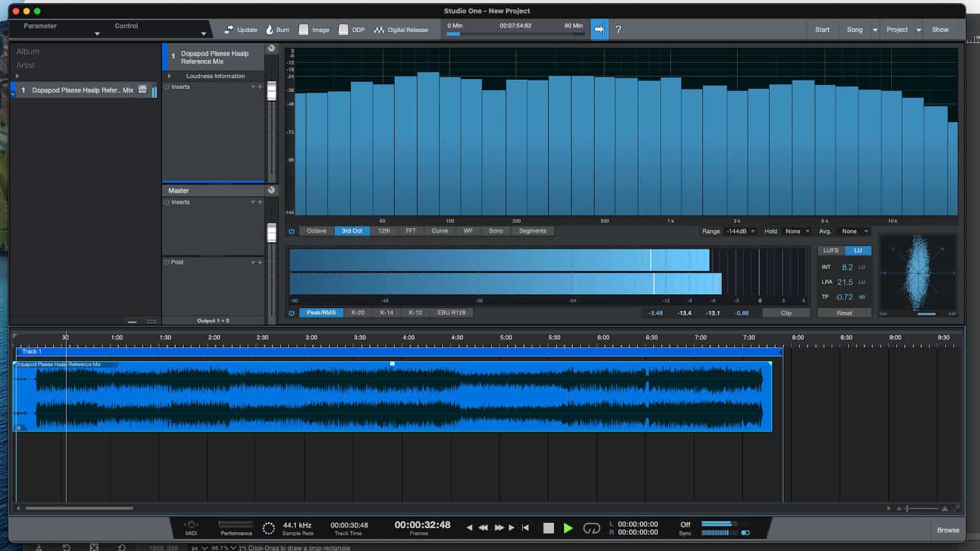The height and width of the screenshot is (551, 980).
Task: Toggle Master Inserts power button
Action: [167, 202]
